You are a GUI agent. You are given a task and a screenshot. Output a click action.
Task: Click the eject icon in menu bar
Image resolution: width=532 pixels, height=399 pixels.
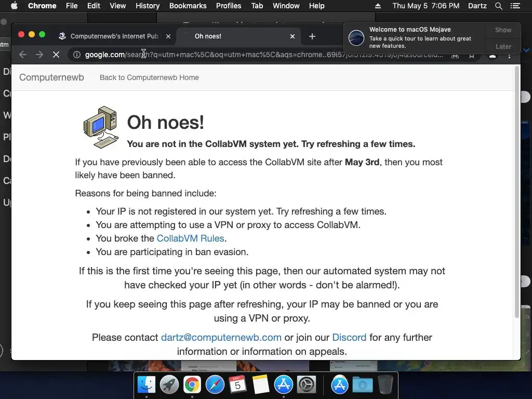(x=378, y=6)
